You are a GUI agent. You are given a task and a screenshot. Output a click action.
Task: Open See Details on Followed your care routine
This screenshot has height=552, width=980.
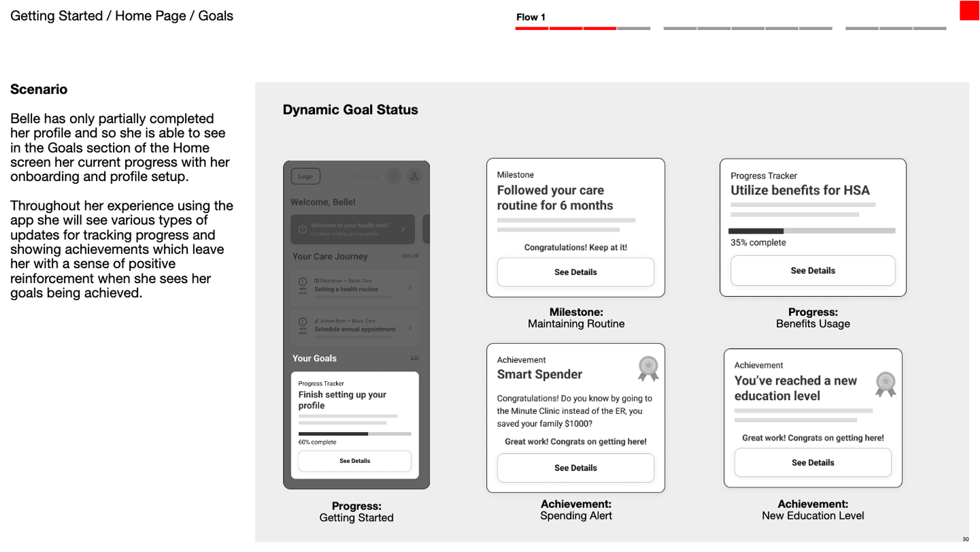click(575, 272)
